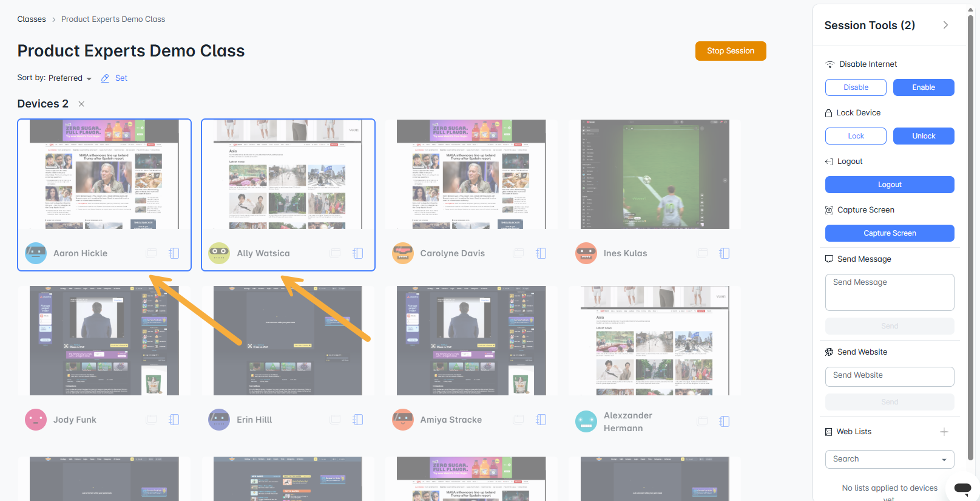The width and height of the screenshot is (980, 501).
Task: Select Ally Watsica's screen thumbnail
Action: [x=288, y=174]
